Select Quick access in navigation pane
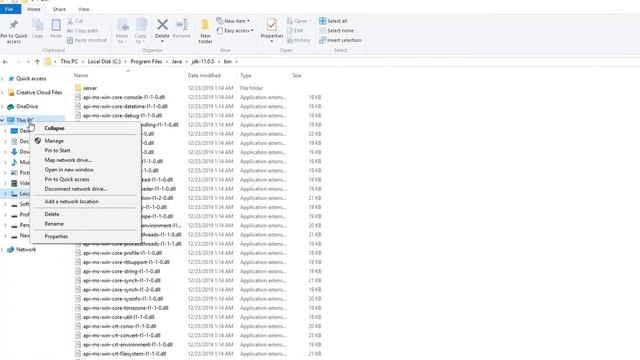Screen dimensions: 640x360 (31, 78)
